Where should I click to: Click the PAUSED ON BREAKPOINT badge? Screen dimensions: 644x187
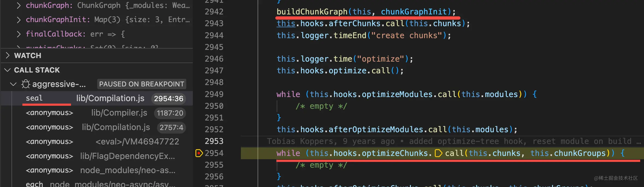141,84
